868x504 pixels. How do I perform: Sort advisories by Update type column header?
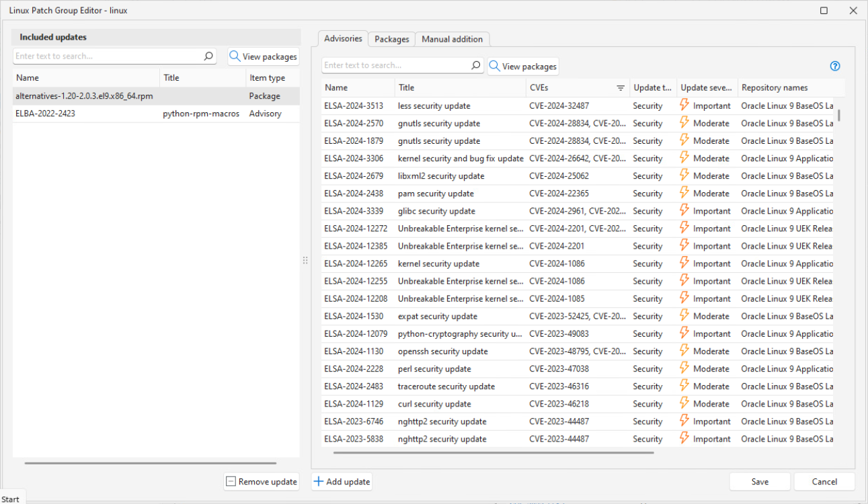(x=653, y=87)
